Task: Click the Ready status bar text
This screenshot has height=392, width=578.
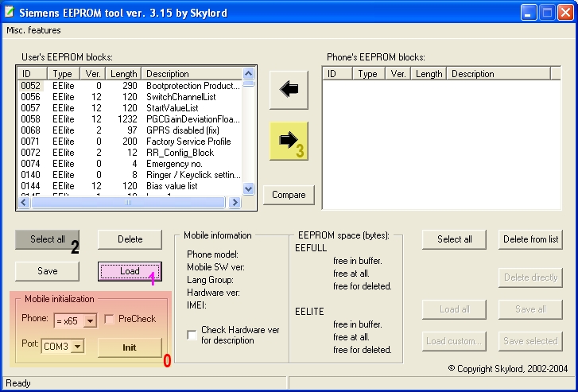Action: 18,383
